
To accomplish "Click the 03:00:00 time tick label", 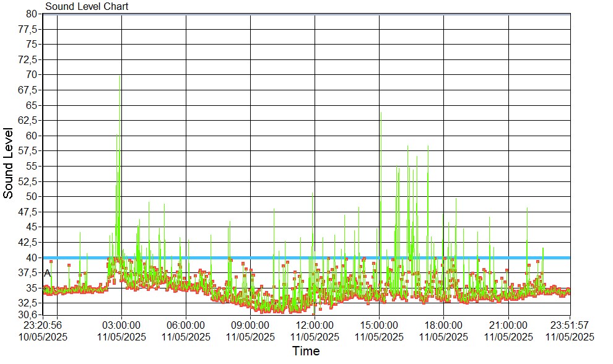I will pyautogui.click(x=121, y=325).
